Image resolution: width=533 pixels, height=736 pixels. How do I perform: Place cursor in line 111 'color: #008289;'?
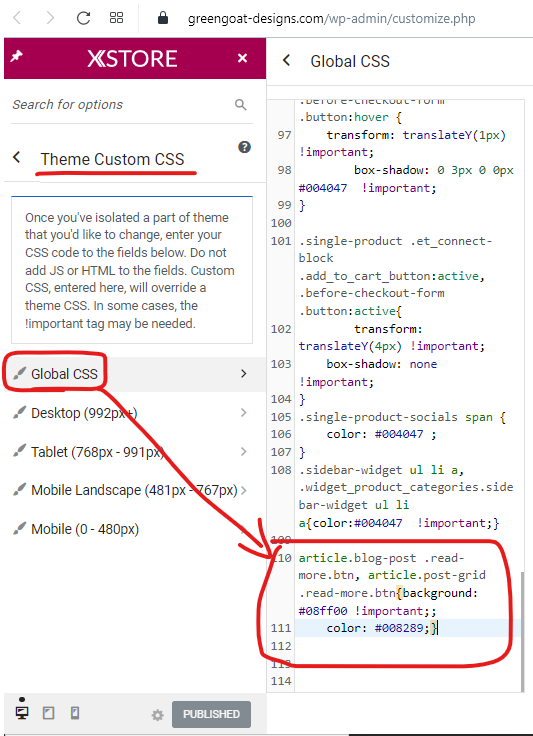pyautogui.click(x=381, y=628)
